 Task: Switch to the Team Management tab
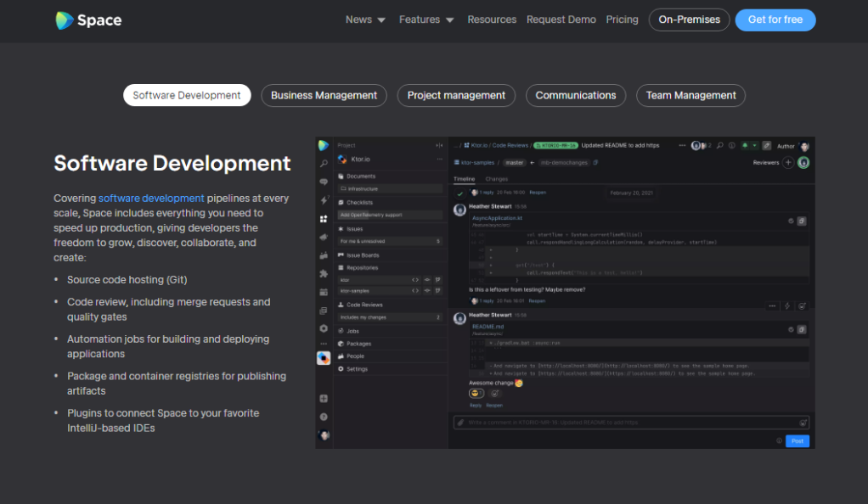(690, 95)
